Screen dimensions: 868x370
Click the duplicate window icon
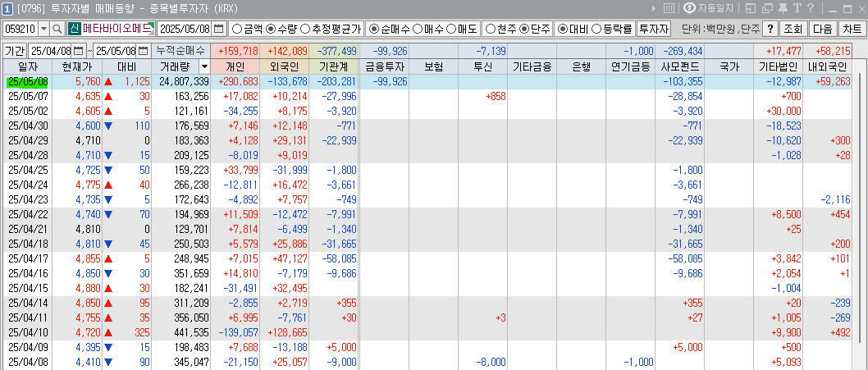pyautogui.click(x=767, y=8)
